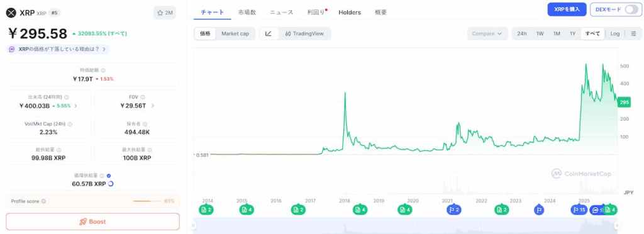Switch to the チャート tab
644x234 pixels.
[213, 13]
